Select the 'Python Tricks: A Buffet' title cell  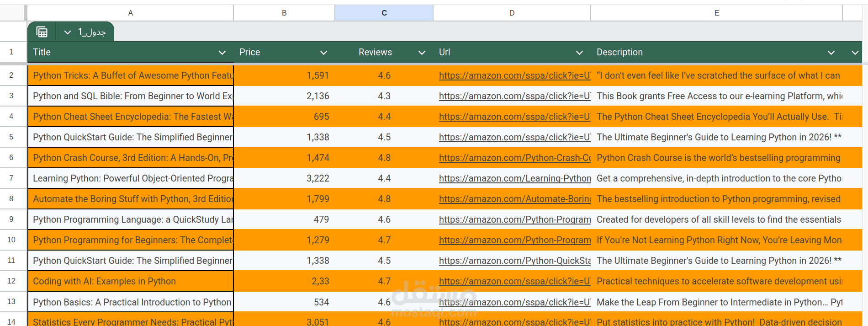pos(131,75)
